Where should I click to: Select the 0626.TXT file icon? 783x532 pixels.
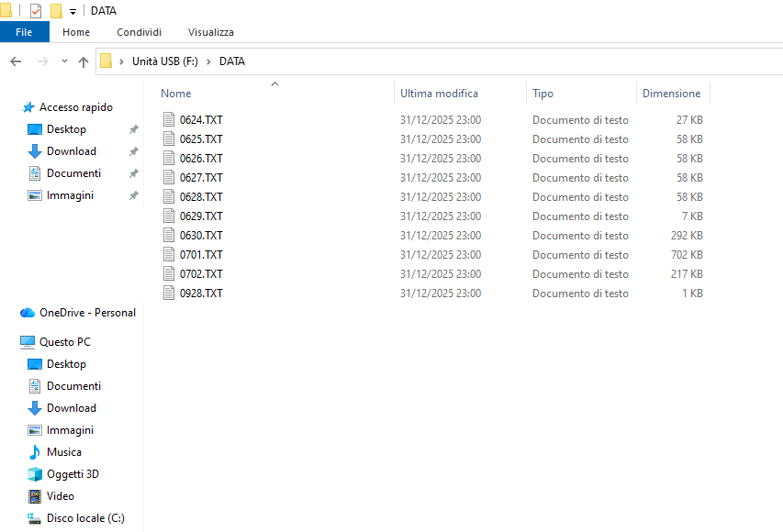coord(169,158)
